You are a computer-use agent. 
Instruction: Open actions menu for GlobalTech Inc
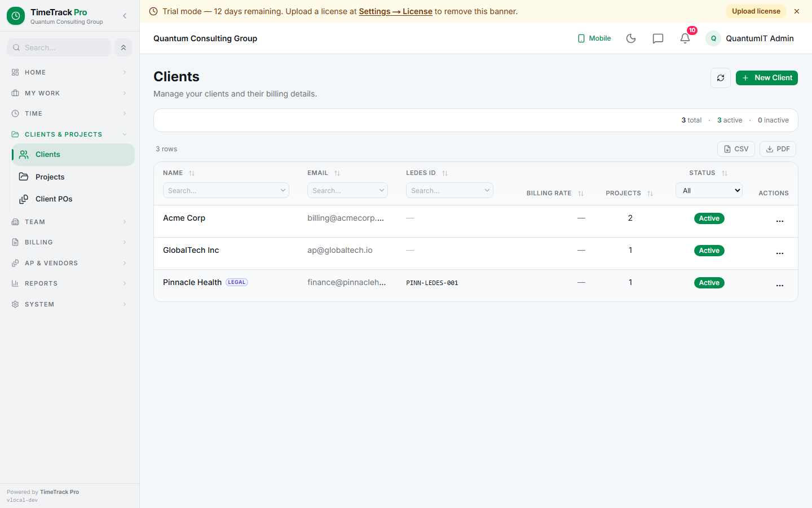780,253
